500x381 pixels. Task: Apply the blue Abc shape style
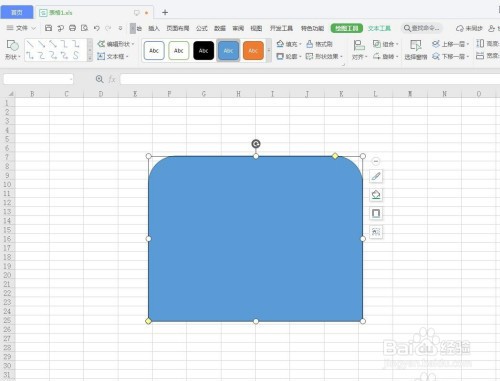(x=228, y=51)
